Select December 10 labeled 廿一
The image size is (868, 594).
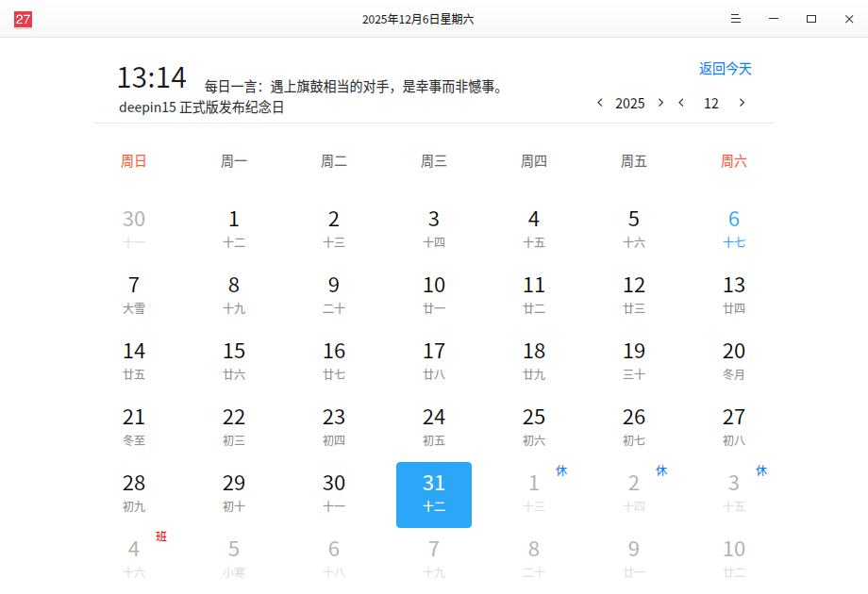[434, 295]
